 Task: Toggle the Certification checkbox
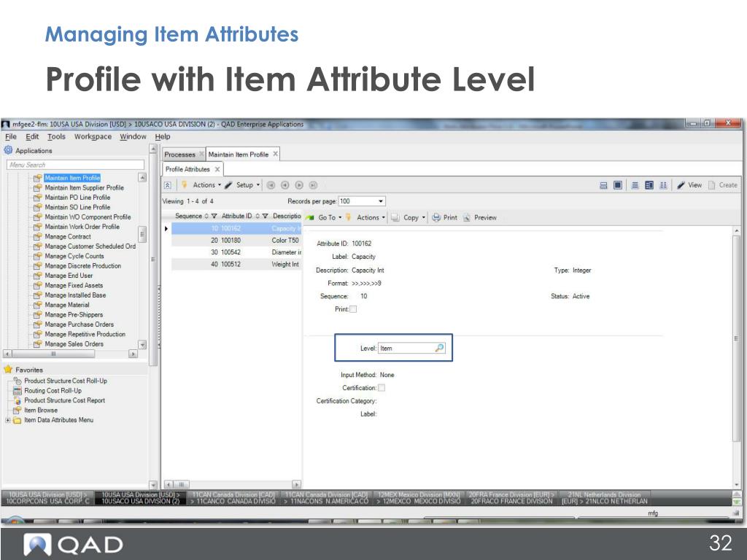(x=382, y=388)
